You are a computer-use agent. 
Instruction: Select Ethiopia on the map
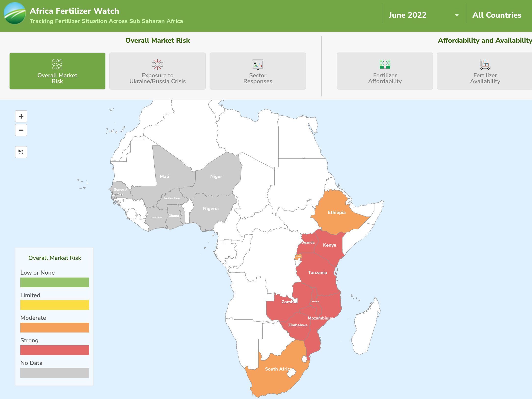pyautogui.click(x=337, y=213)
